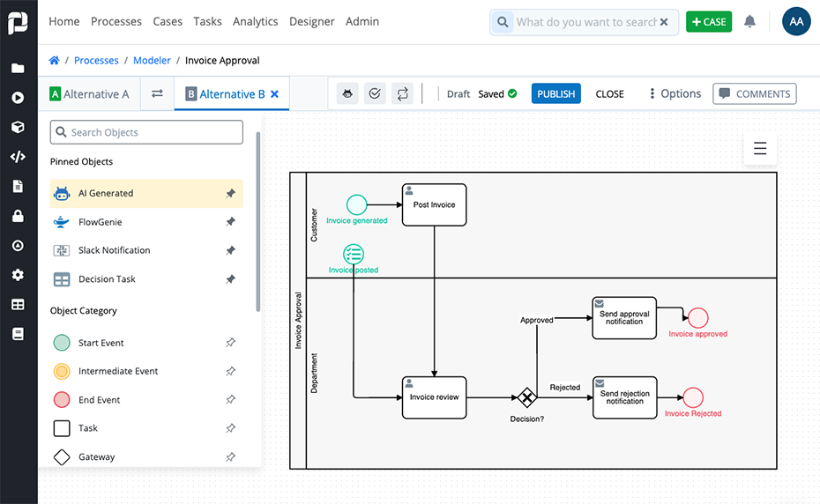Open the Options dropdown menu

(675, 93)
